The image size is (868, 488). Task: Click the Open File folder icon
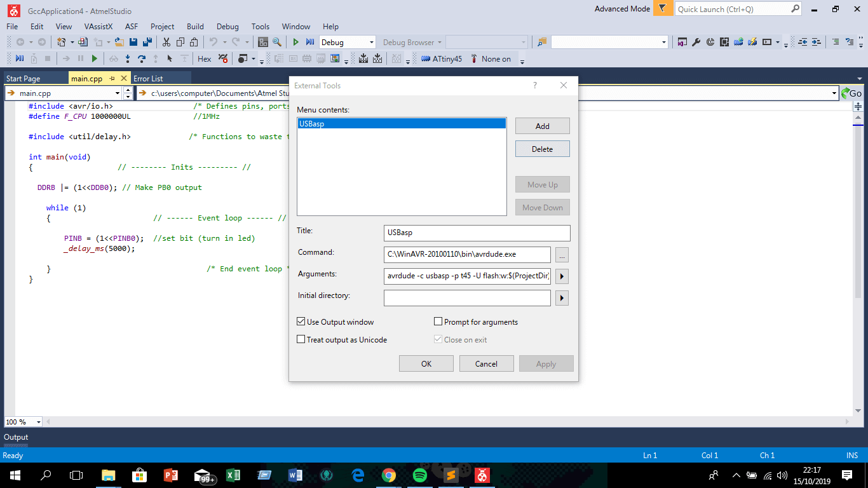pos(119,43)
